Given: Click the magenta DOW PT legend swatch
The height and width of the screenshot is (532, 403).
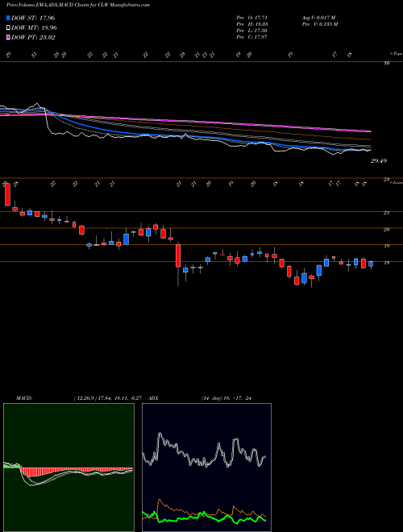Looking at the screenshot, I should click(9, 37).
